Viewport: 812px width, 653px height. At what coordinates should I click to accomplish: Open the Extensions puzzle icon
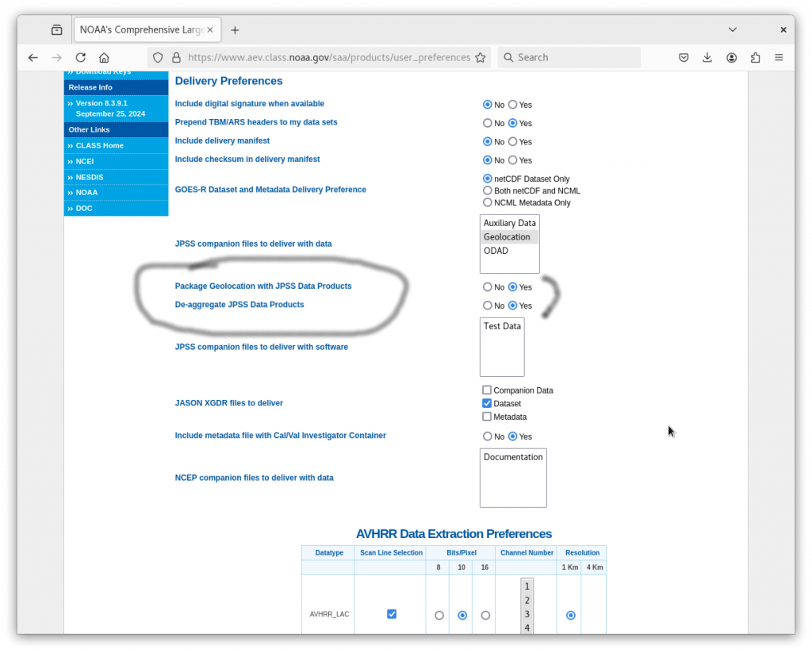tap(755, 57)
